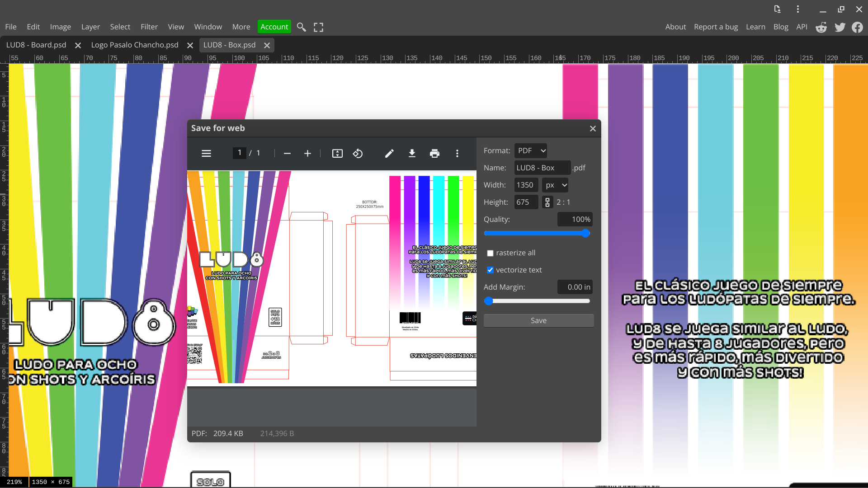Screen dimensions: 868x488
Task: Switch to the LUD8 - Board.psd tab
Action: pyautogui.click(x=36, y=45)
